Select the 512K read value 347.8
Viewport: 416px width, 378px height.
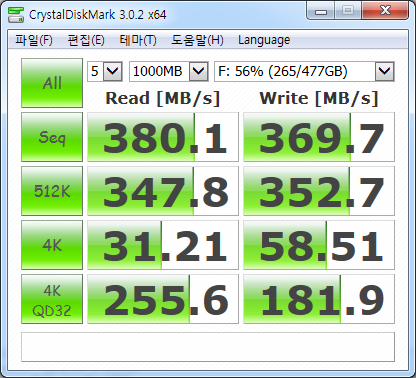coord(163,191)
